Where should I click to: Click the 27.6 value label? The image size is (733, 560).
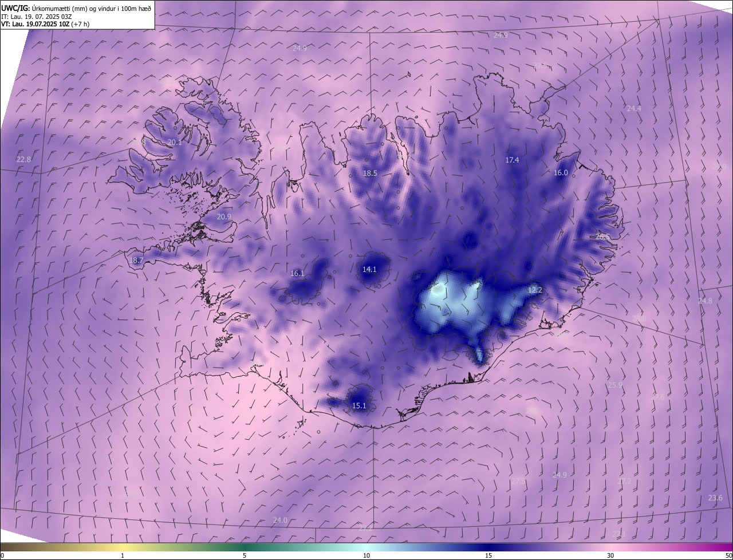click(x=657, y=397)
